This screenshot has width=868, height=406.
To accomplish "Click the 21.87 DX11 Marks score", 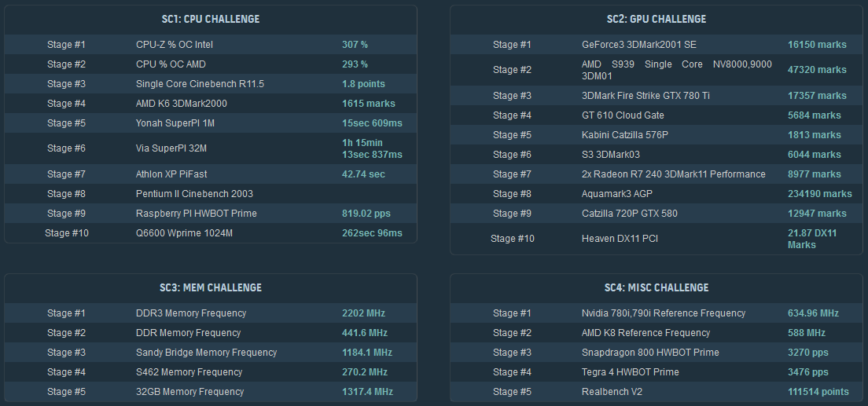I will click(812, 239).
